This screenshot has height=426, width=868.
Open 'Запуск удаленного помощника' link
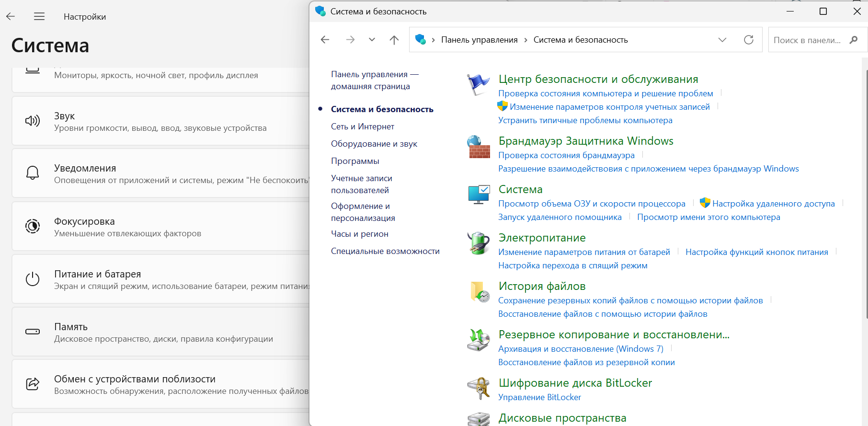click(560, 217)
